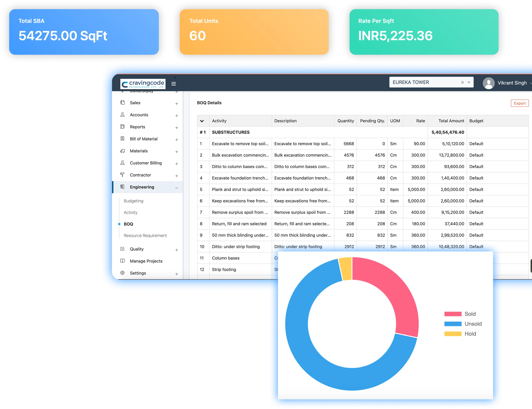Screen dimensions: 532x409
Task: Click the Materials truck icon
Action: pos(122,151)
